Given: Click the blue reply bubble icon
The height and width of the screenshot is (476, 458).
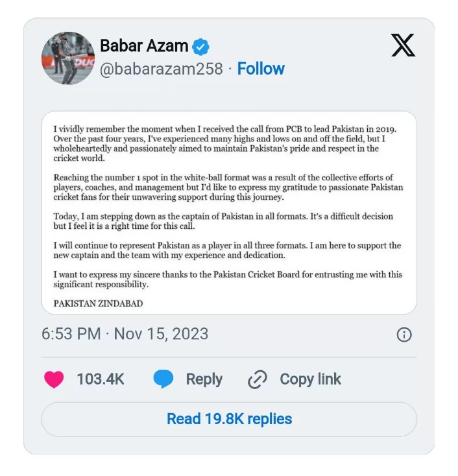Looking at the screenshot, I should (x=163, y=379).
